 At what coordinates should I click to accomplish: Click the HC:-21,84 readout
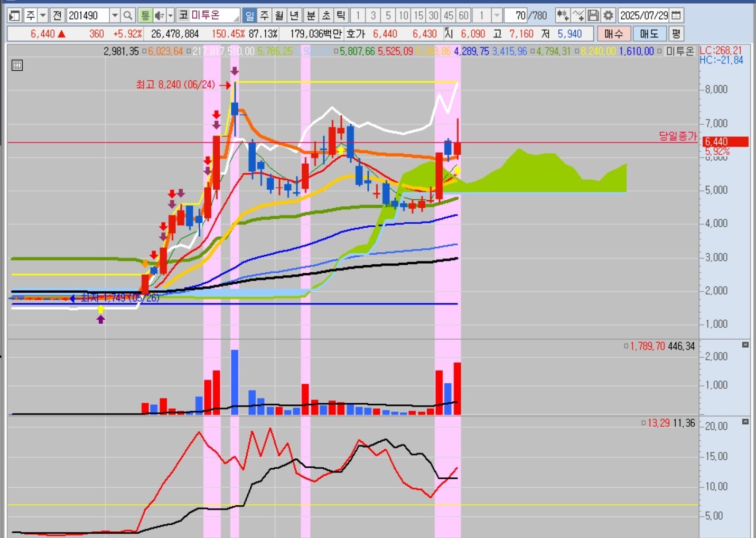721,60
